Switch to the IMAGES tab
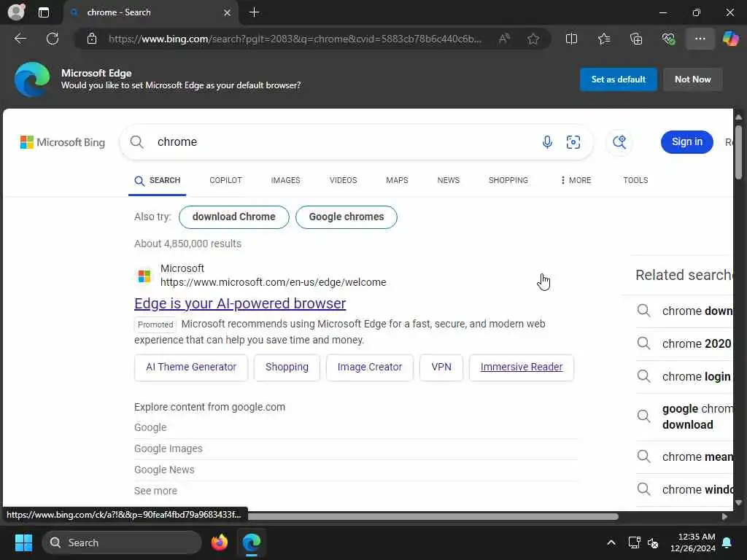747x560 pixels. (x=285, y=181)
